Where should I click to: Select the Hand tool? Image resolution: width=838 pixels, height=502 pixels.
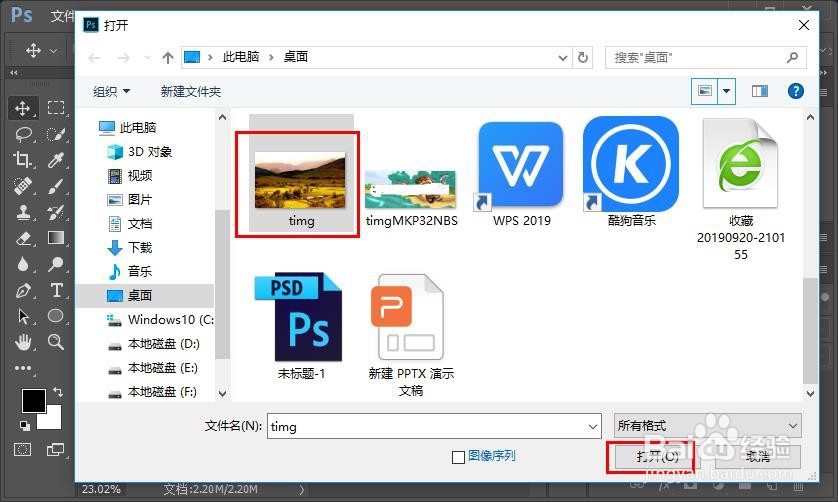pyautogui.click(x=23, y=342)
